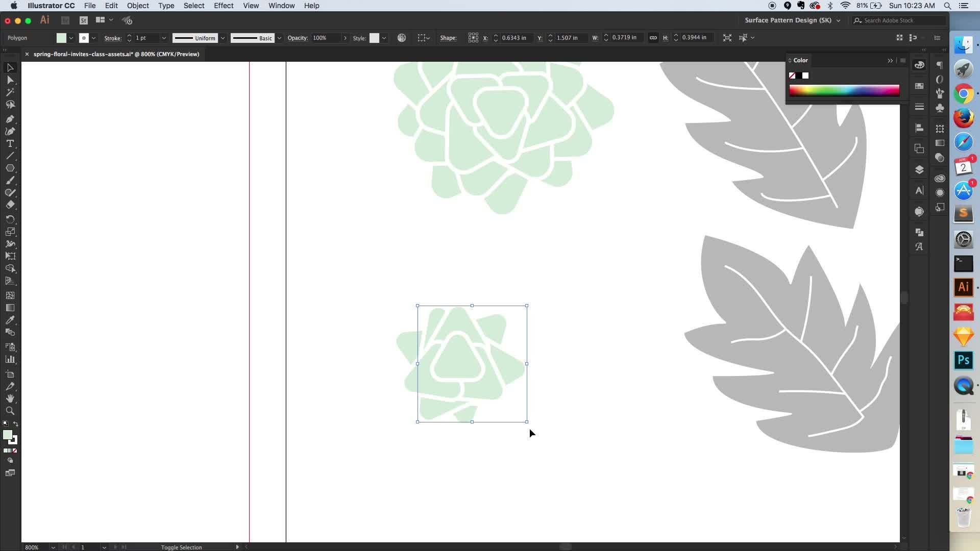Pick the Eyedropper tool
Screen dimensions: 980x551
click(10, 320)
